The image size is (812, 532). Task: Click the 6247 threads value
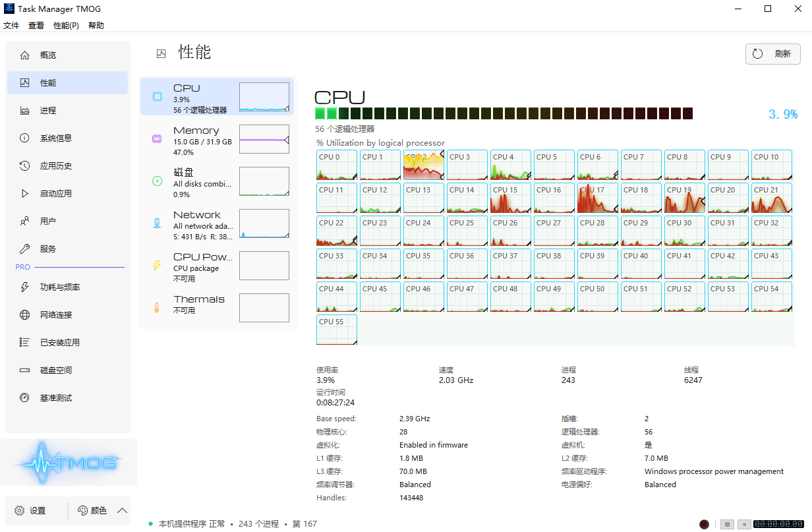(693, 380)
